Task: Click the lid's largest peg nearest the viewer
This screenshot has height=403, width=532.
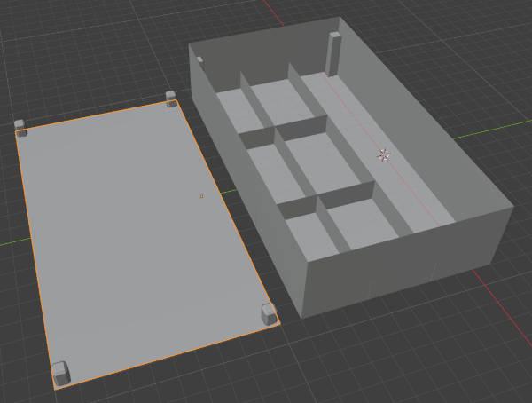Action: [x=61, y=374]
